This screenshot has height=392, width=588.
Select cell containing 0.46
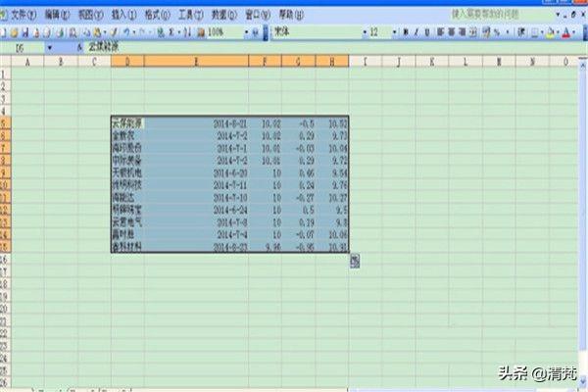(299, 172)
